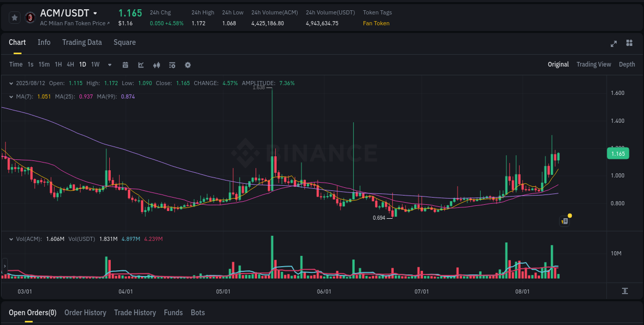Switch to line chart style icon
Screen dimensions: 644x325
(140, 65)
